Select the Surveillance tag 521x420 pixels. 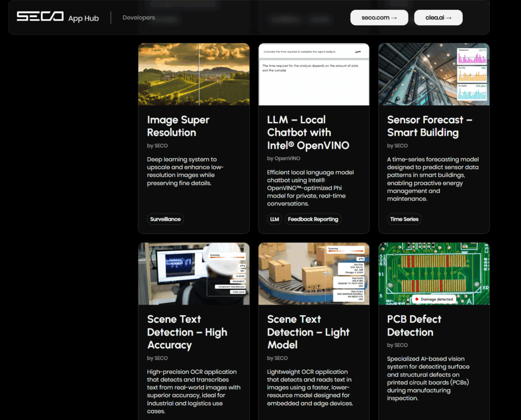[165, 219]
